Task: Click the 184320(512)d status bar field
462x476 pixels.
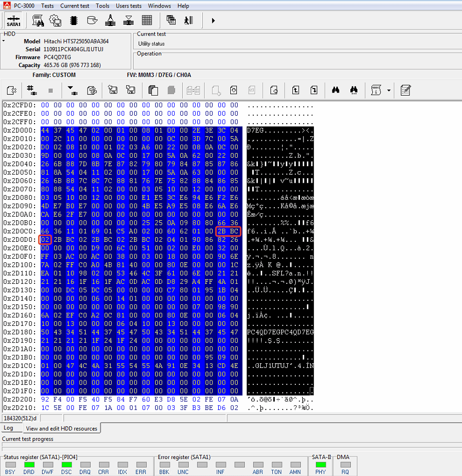Action: coord(20,418)
